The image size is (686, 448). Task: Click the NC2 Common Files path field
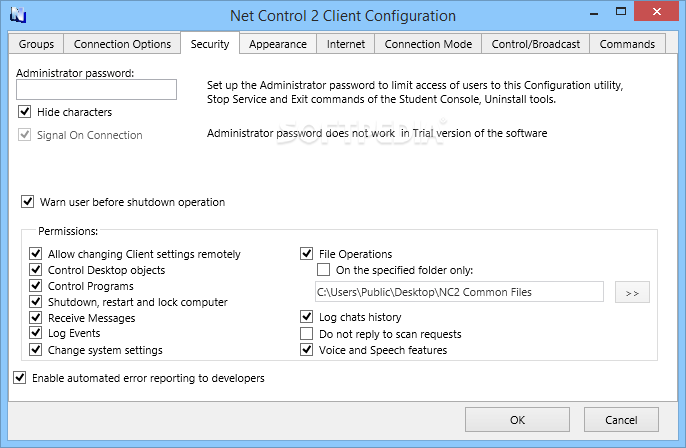(x=459, y=292)
